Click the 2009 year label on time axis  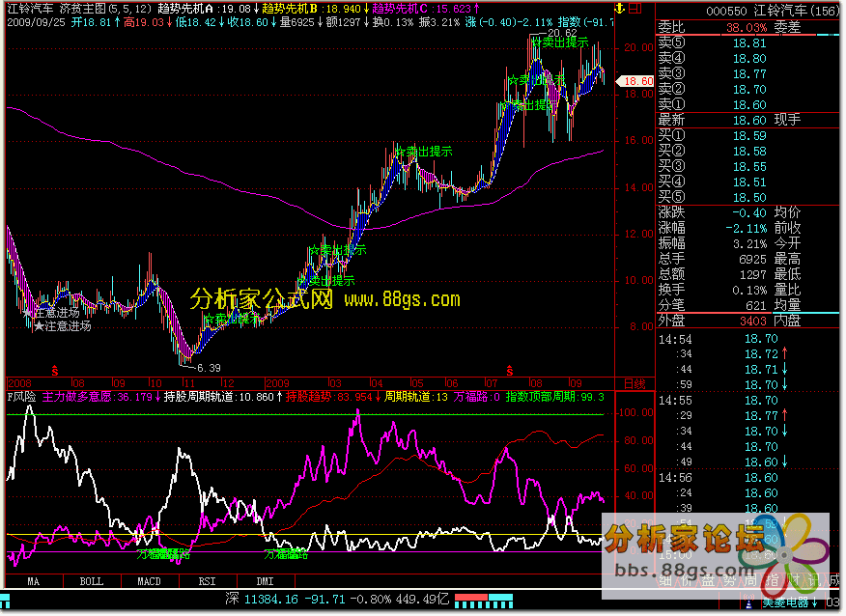pyautogui.click(x=277, y=383)
